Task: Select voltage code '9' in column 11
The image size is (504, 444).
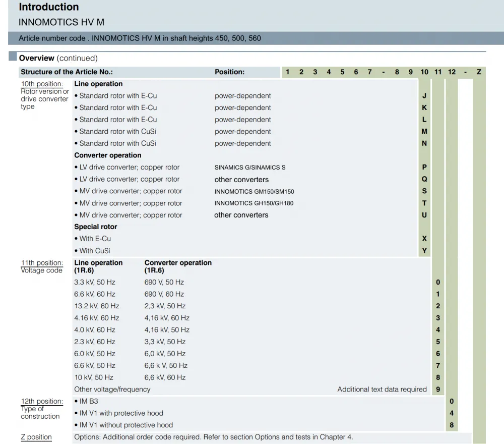Action: coord(438,390)
